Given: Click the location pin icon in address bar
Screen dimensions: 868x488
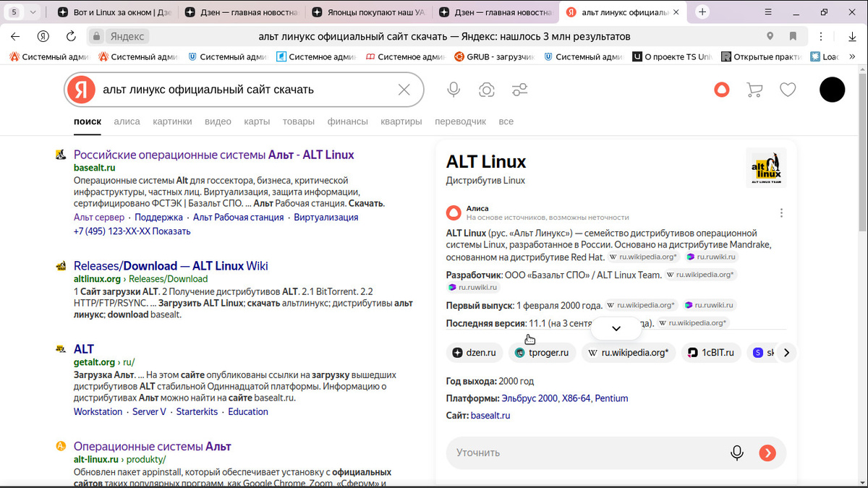Looking at the screenshot, I should 770,36.
